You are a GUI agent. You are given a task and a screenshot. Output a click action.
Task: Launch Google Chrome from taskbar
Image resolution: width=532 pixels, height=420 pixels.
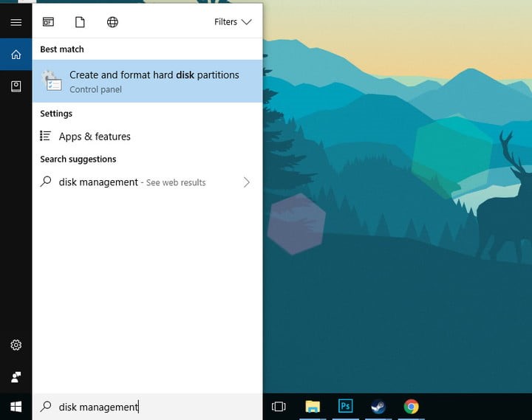[x=412, y=407]
